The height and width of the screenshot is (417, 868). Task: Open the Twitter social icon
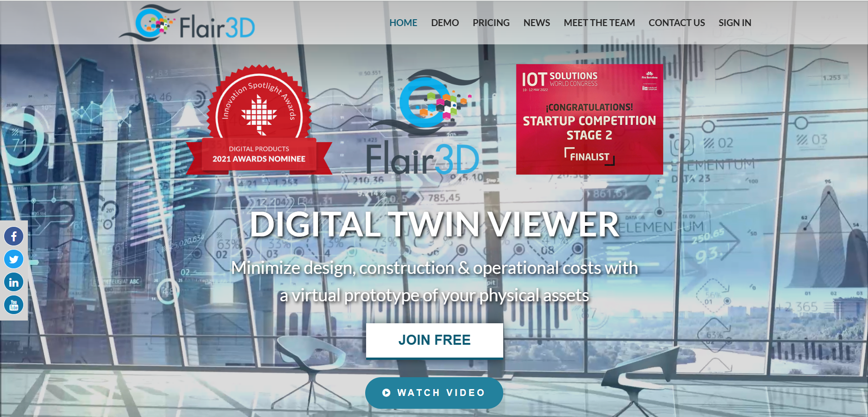(14, 259)
